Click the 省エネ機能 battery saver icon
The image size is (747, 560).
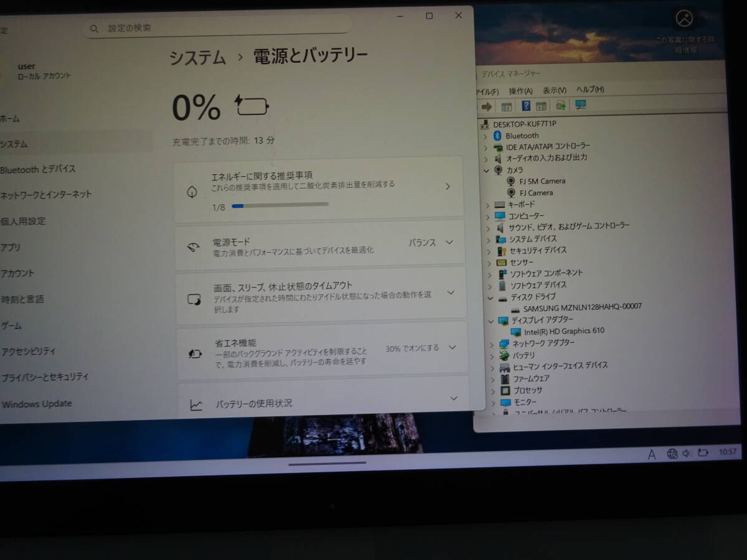(195, 353)
